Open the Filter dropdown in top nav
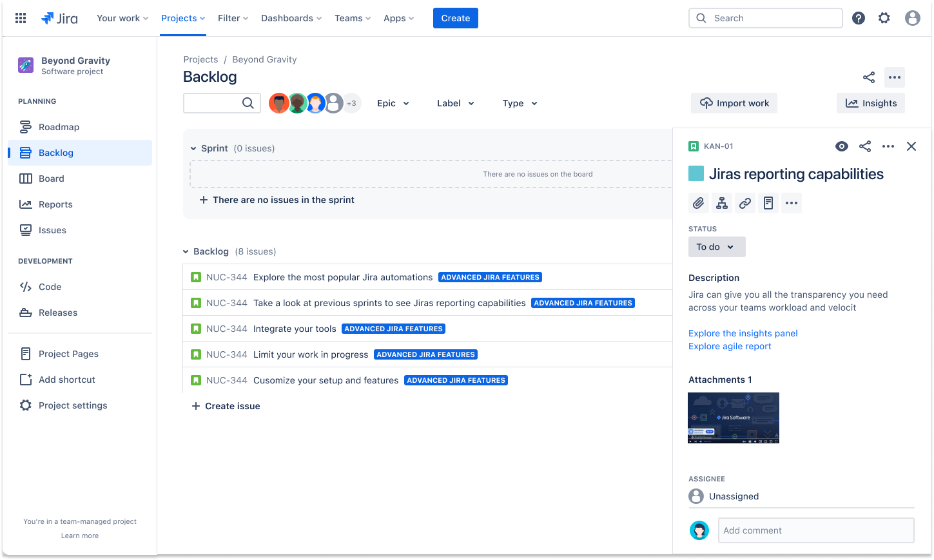 tap(233, 18)
